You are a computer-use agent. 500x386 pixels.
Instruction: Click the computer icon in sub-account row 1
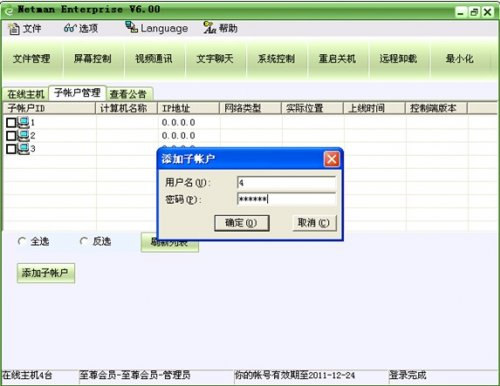pyautogui.click(x=23, y=123)
